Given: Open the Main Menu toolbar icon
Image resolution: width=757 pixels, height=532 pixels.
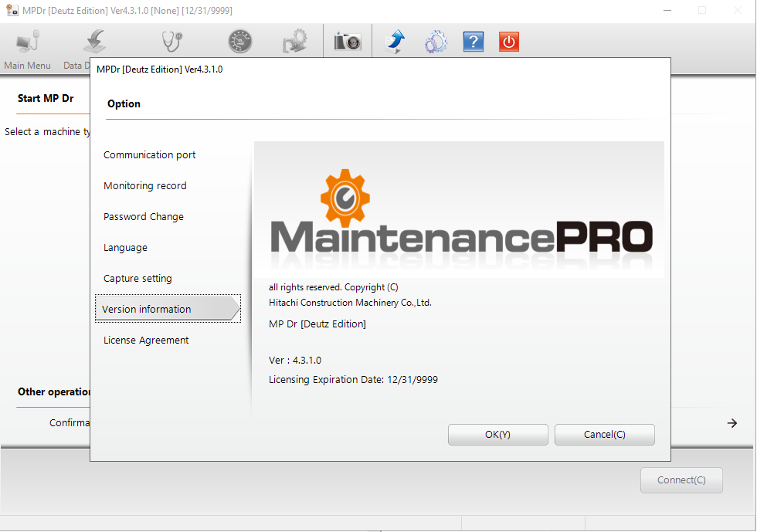Looking at the screenshot, I should pyautogui.click(x=26, y=40).
